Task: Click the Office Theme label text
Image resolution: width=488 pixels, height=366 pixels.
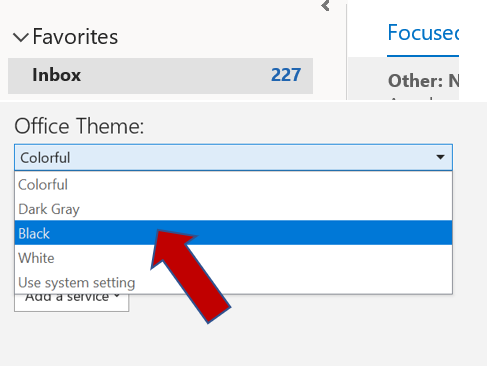Action: pyautogui.click(x=79, y=126)
